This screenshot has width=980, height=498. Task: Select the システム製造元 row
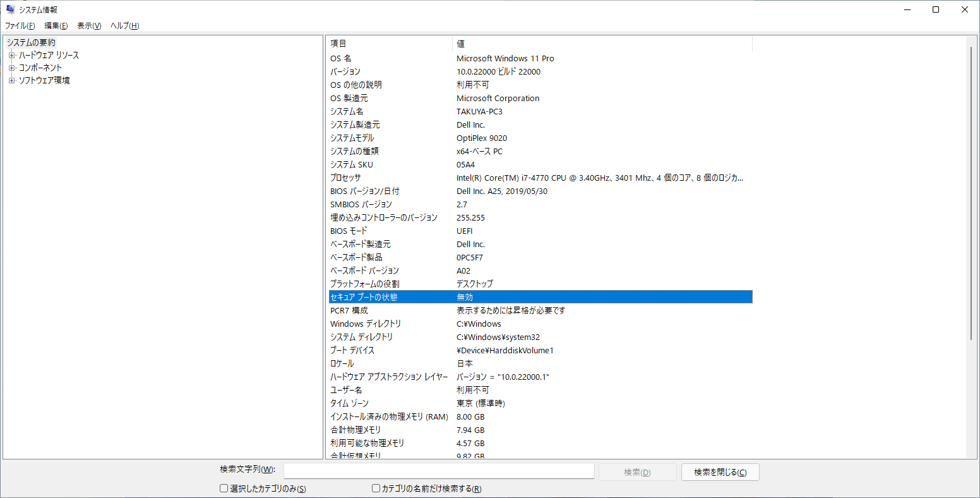click(540, 124)
